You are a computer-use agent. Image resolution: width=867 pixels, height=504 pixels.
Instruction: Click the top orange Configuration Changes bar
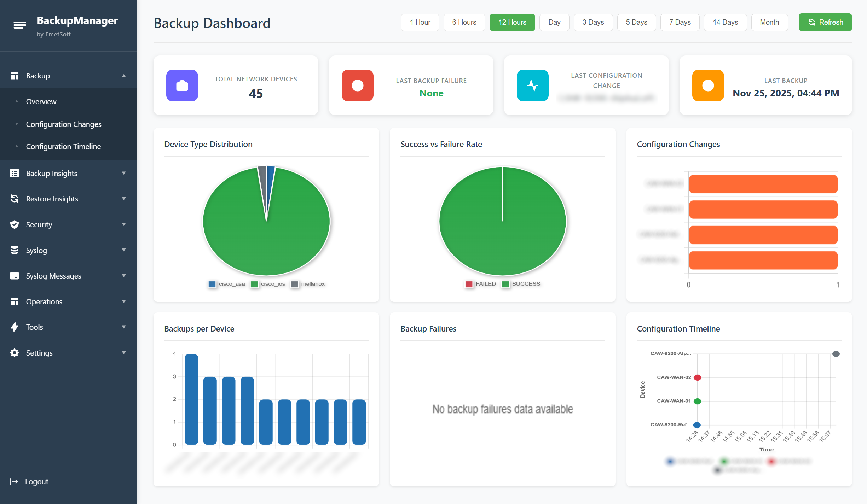coord(763,184)
